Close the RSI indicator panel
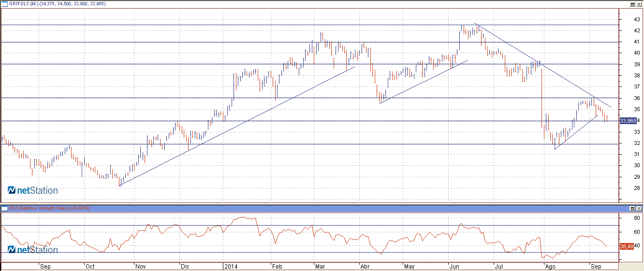Image resolution: width=644 pixels, height=271 pixels. click(639, 208)
